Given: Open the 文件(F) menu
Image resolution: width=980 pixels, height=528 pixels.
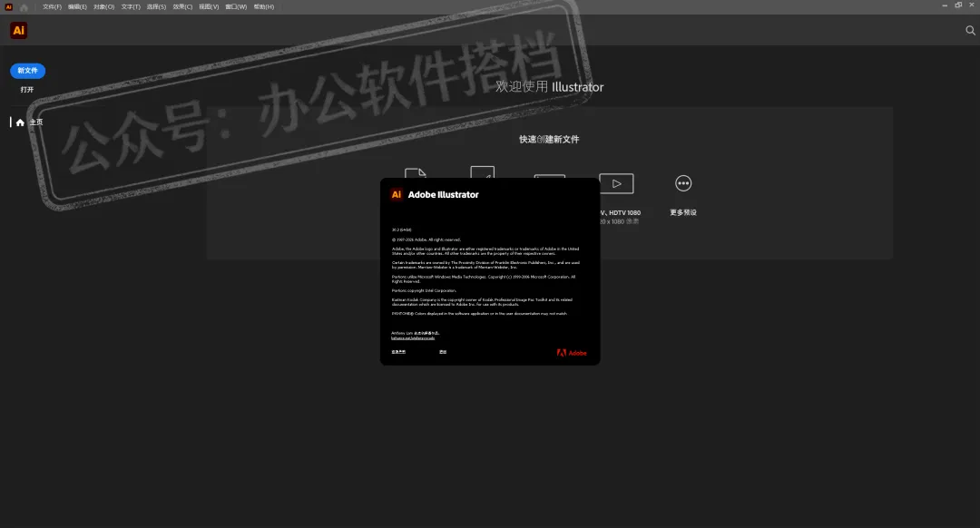Looking at the screenshot, I should [52, 7].
